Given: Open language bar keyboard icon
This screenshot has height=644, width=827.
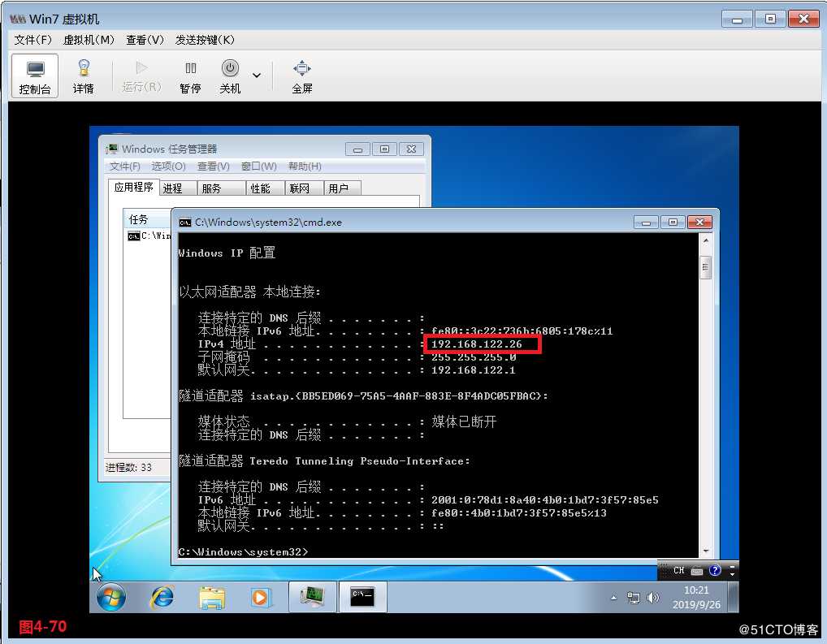Looking at the screenshot, I should coord(697,571).
